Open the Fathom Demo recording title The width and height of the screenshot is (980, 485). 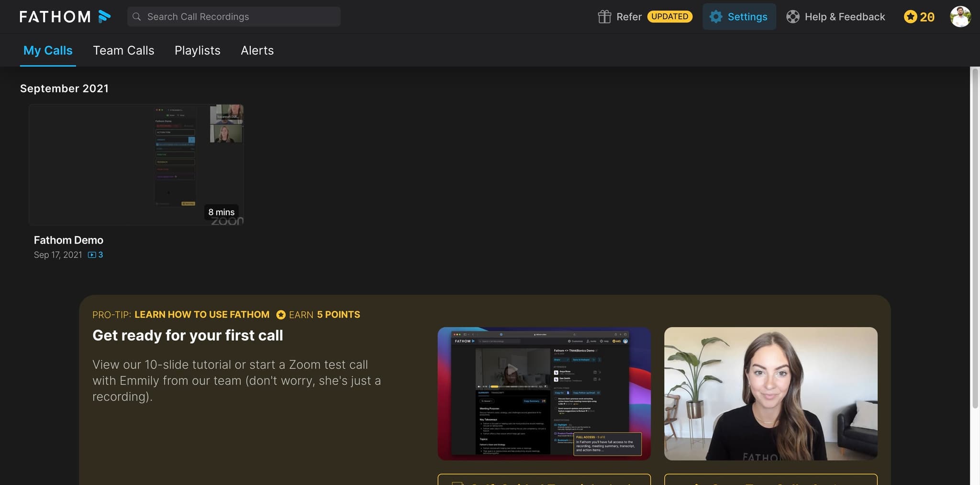pyautogui.click(x=68, y=240)
